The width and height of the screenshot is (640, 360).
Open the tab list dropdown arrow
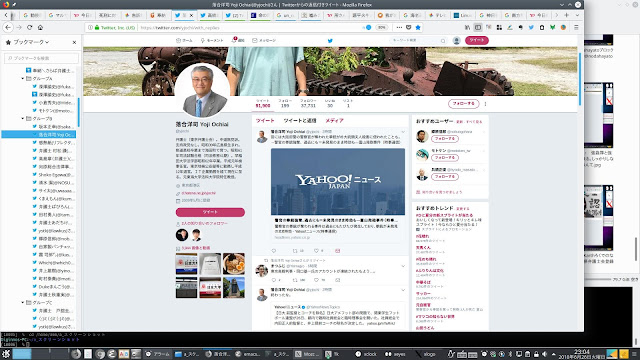pos(577,15)
